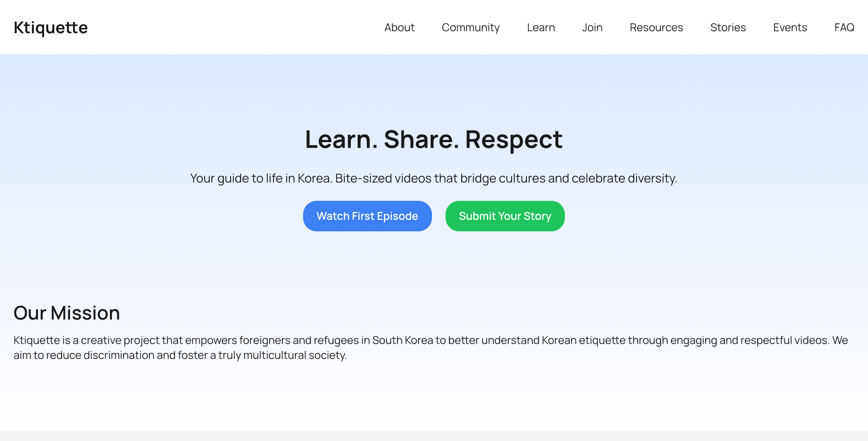Open the FAQ link
The height and width of the screenshot is (441, 868).
coord(844,27)
